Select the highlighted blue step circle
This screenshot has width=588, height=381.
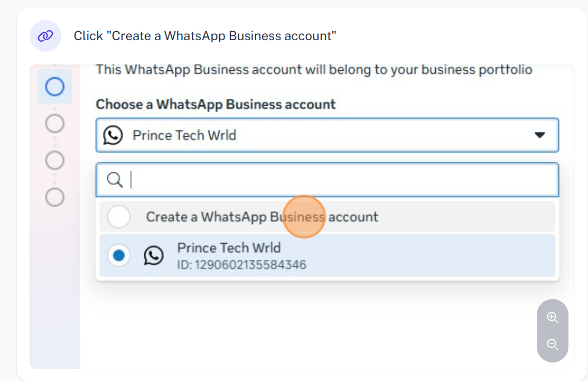pos(55,87)
